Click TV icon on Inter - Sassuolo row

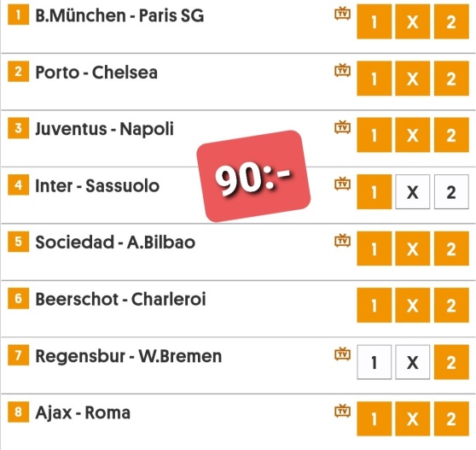(342, 184)
